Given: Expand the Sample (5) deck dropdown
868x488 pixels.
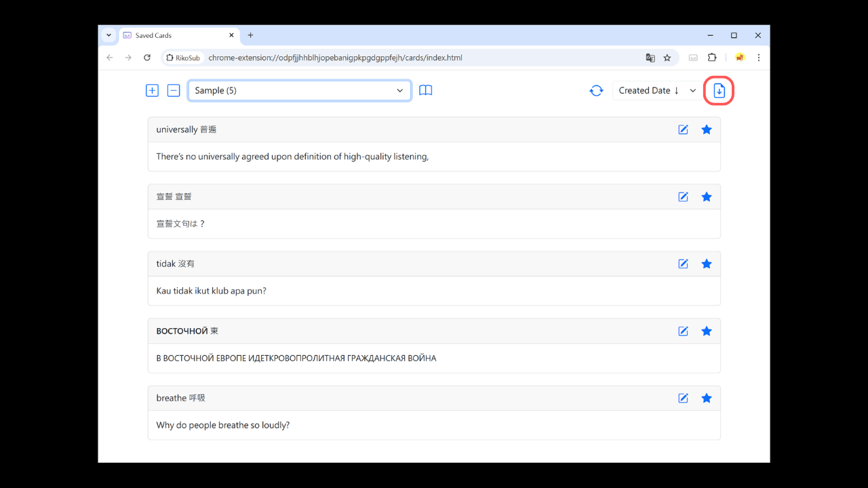Looking at the screenshot, I should [299, 91].
